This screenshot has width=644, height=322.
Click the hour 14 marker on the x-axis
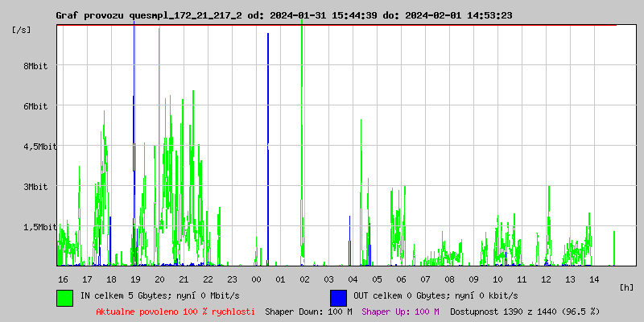point(594,279)
